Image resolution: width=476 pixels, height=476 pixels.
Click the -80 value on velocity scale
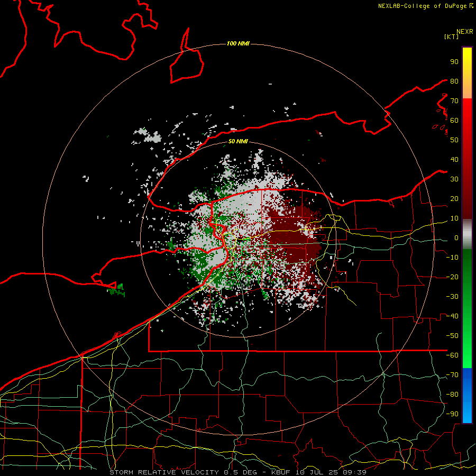coord(452,395)
